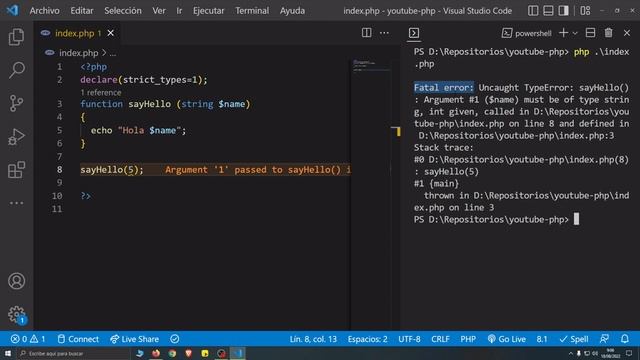Open the Explorer view in activity bar

(x=16, y=37)
